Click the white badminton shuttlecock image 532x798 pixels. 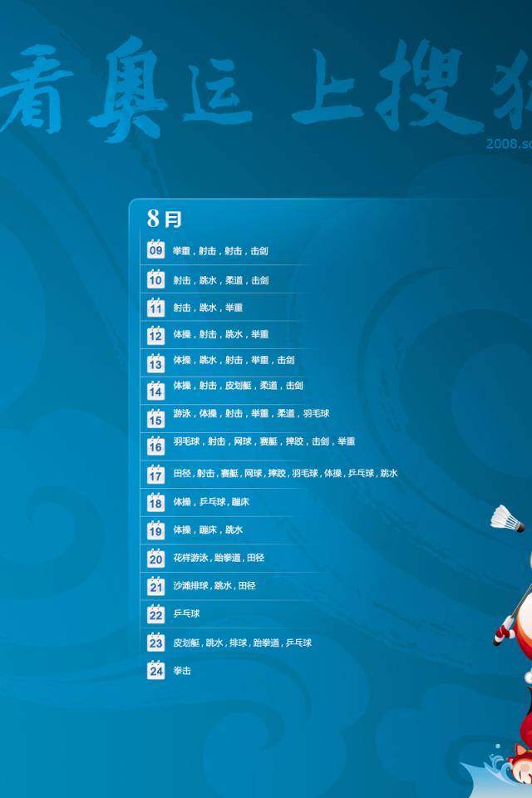(x=506, y=520)
